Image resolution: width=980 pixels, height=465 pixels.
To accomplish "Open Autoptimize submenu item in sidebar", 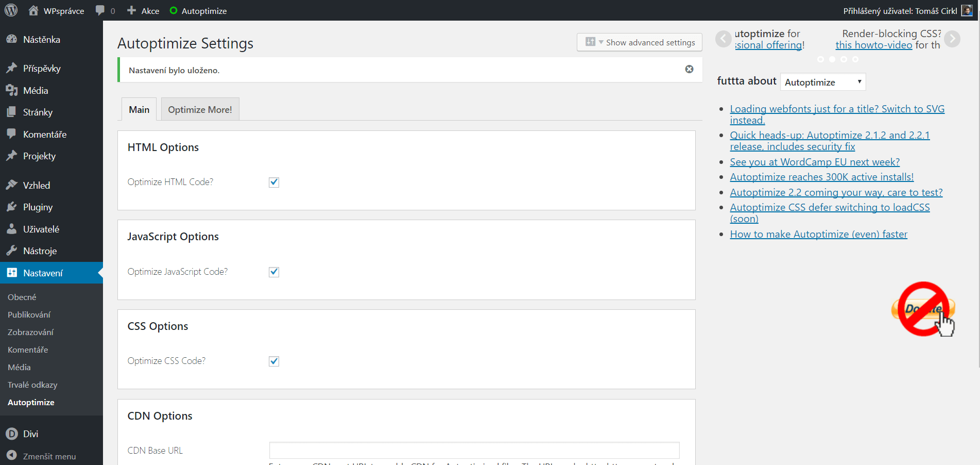I will click(31, 402).
